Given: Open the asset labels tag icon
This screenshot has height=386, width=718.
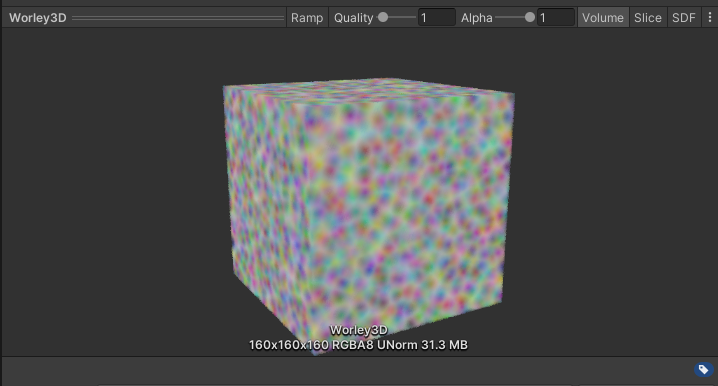Looking at the screenshot, I should pyautogui.click(x=703, y=370).
